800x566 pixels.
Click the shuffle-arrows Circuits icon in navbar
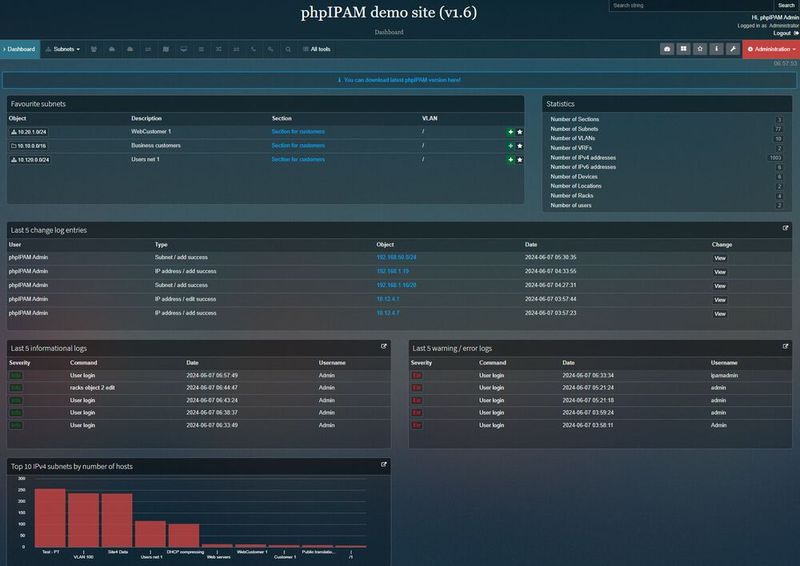pos(218,50)
